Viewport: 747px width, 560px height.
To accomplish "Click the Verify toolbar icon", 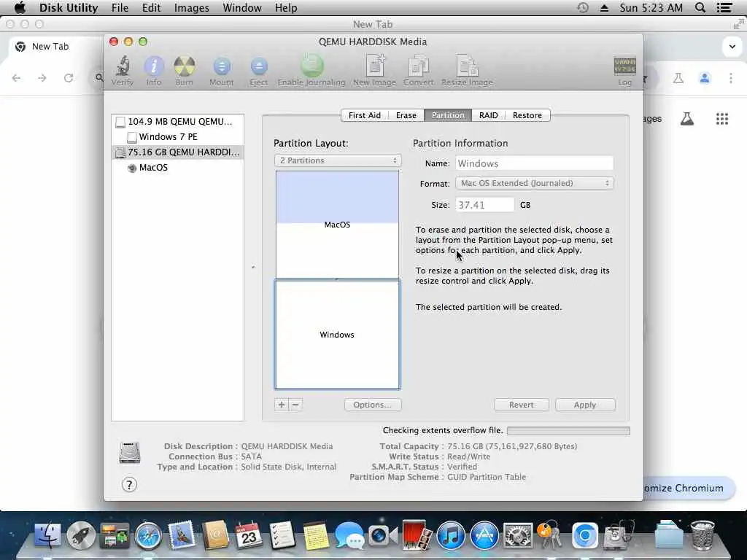I will pos(123,71).
